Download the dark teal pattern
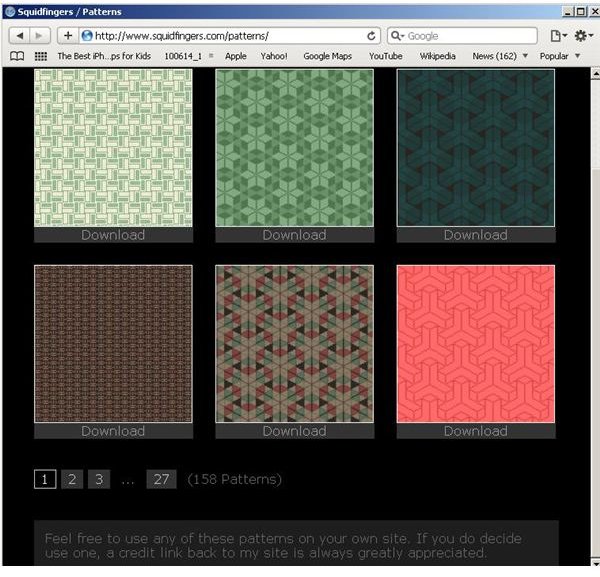The height and width of the screenshot is (577, 600). point(476,235)
